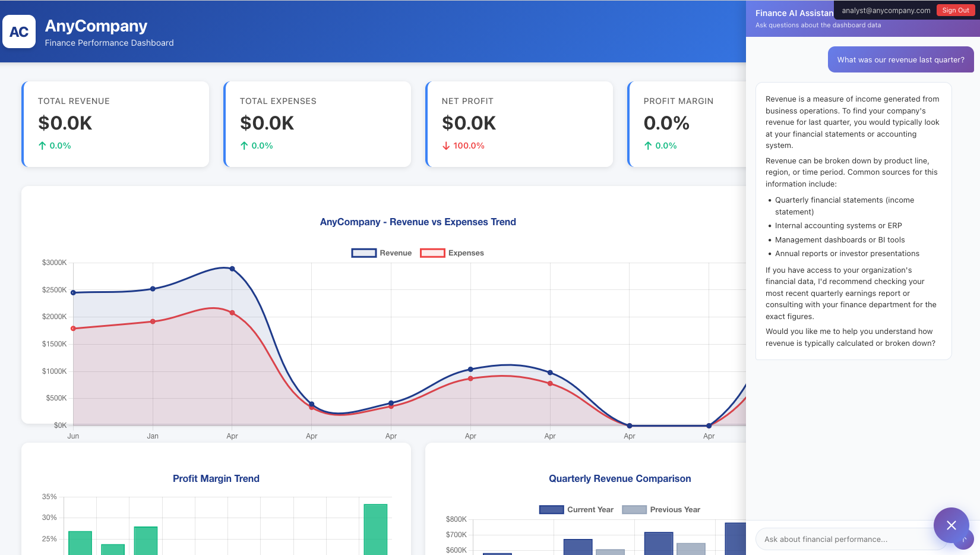Click 'Ask questions about the dashboard data' subtitle
980x555 pixels.
[x=818, y=25]
